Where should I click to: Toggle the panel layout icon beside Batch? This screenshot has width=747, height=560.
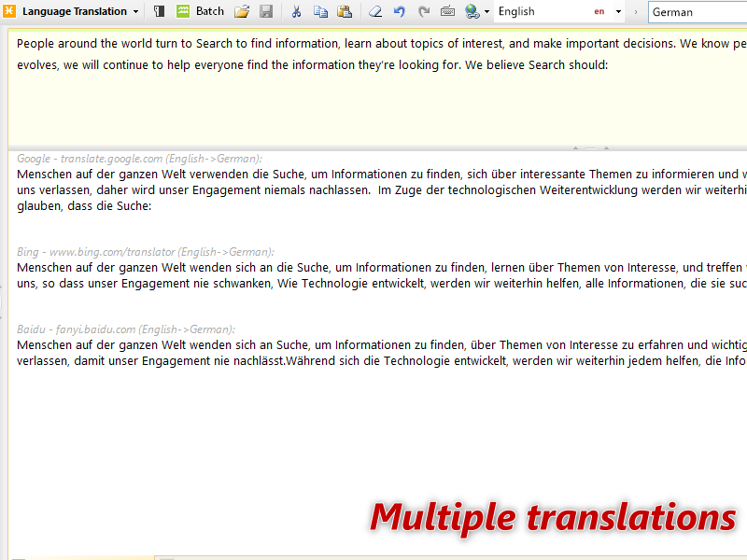(160, 11)
